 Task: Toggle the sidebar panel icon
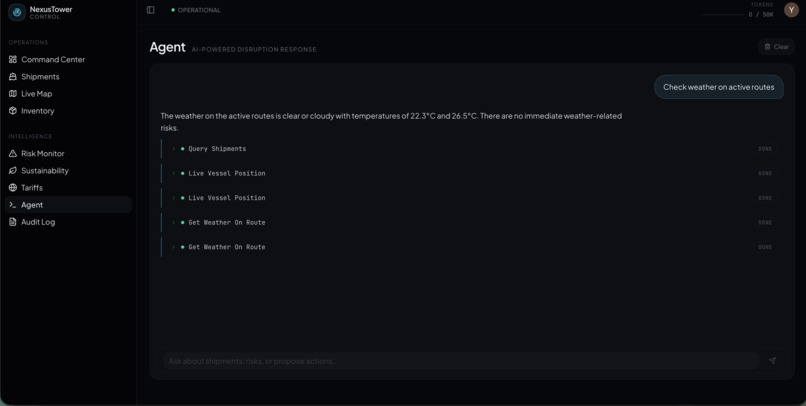[x=151, y=10]
